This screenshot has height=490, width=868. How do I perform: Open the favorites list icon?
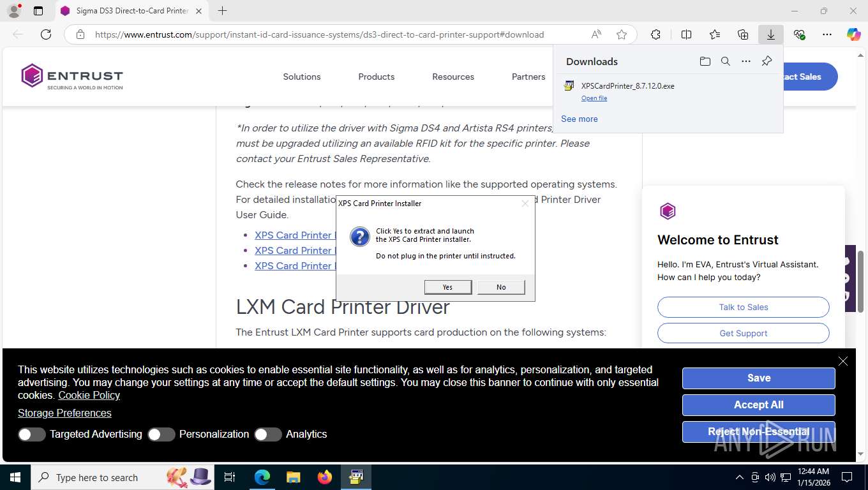(x=715, y=34)
